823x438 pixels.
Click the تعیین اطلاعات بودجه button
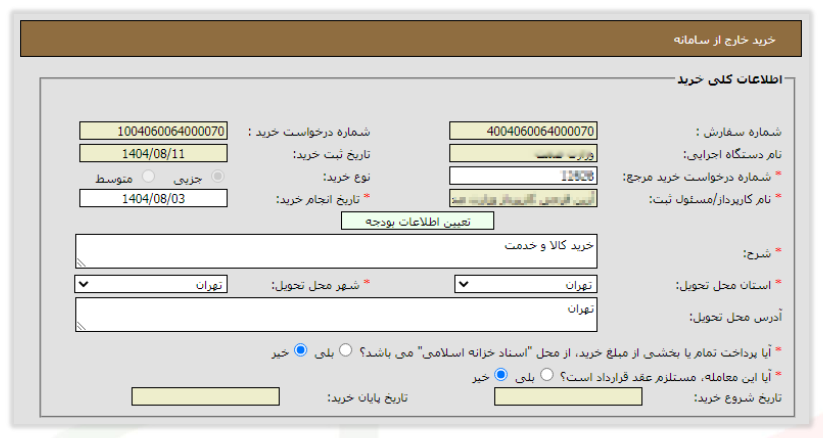point(417,221)
